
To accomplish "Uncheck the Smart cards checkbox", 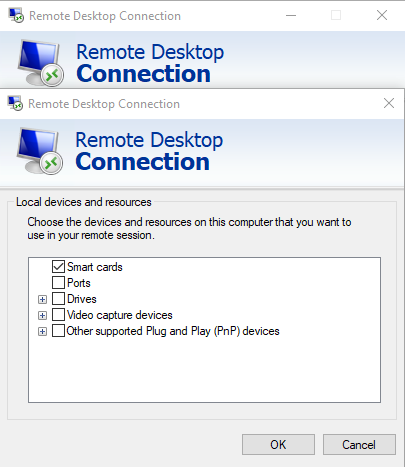I will pos(58,267).
